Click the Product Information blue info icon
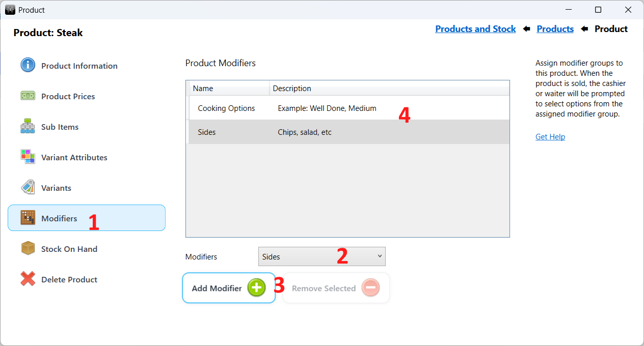This screenshot has width=644, height=346. (x=28, y=65)
